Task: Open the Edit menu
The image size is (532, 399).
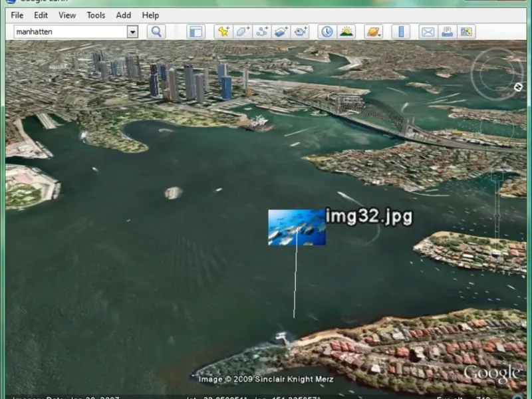Action: (x=41, y=15)
